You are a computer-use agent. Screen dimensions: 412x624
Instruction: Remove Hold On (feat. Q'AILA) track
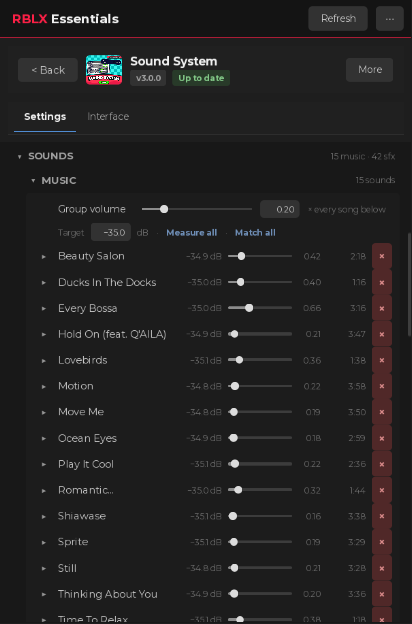pos(382,334)
